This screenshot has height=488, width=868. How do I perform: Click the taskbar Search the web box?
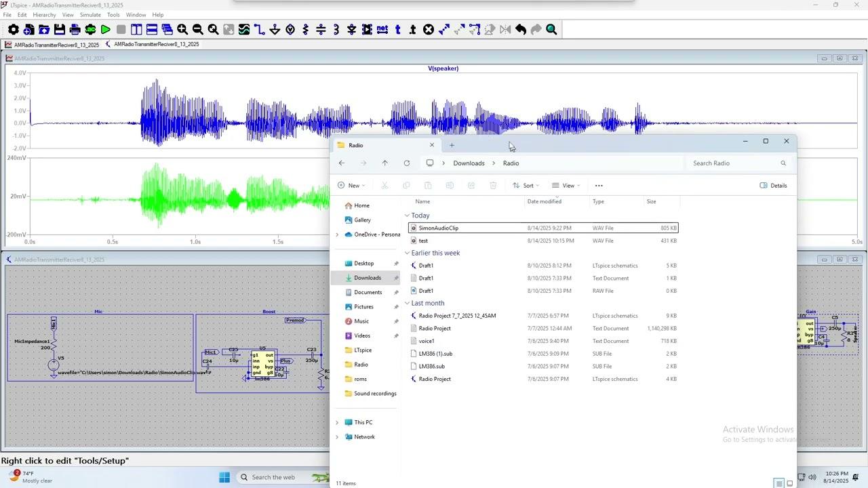click(283, 477)
